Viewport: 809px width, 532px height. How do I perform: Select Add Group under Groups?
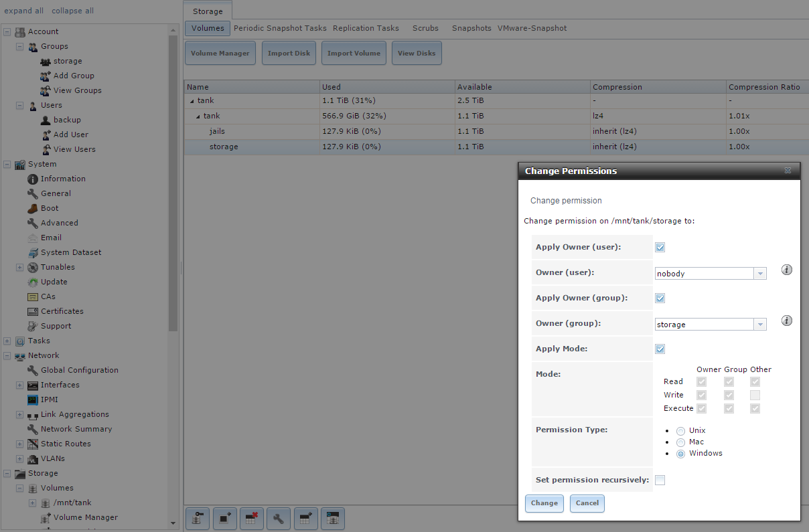(74, 76)
